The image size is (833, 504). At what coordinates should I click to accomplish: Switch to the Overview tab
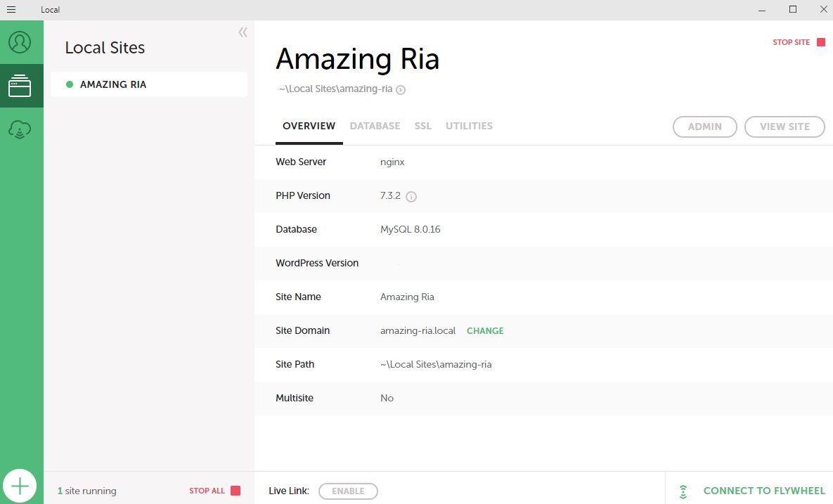(x=309, y=127)
